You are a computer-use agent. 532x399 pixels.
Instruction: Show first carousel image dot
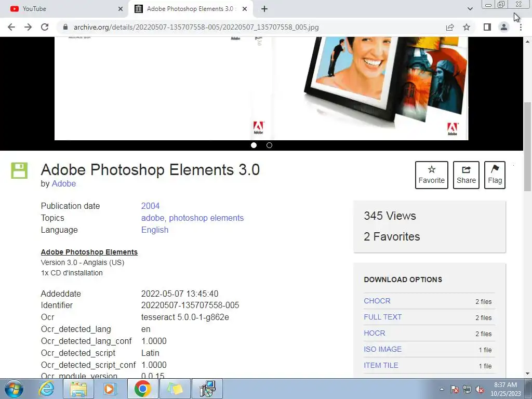click(254, 145)
